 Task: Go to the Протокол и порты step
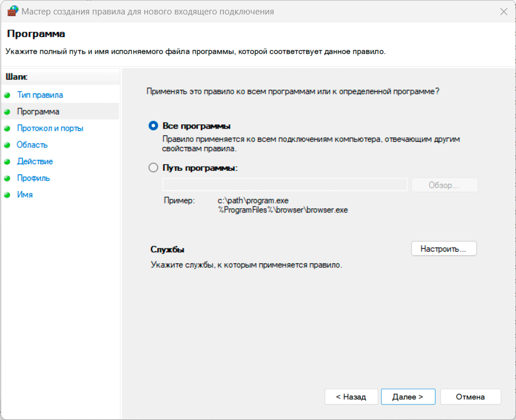point(50,128)
